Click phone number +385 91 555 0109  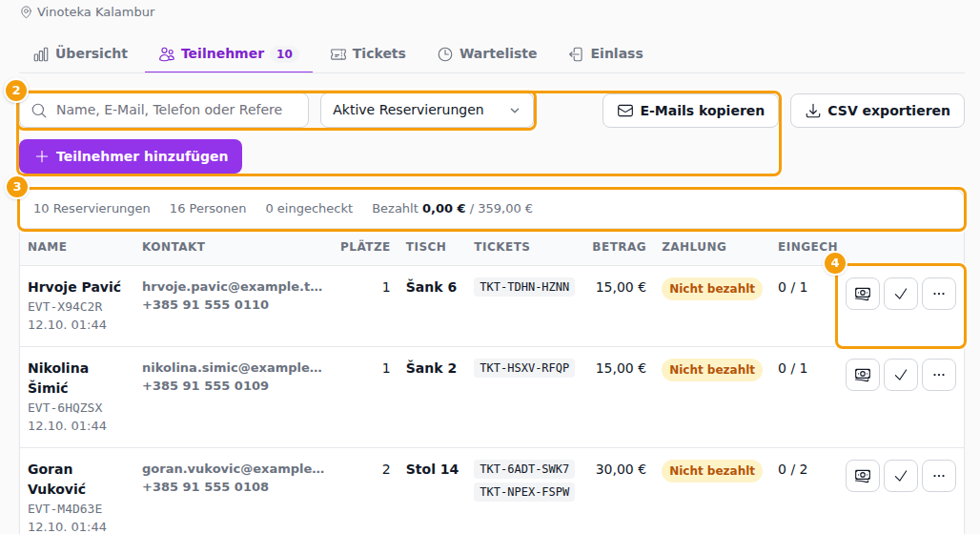(205, 386)
